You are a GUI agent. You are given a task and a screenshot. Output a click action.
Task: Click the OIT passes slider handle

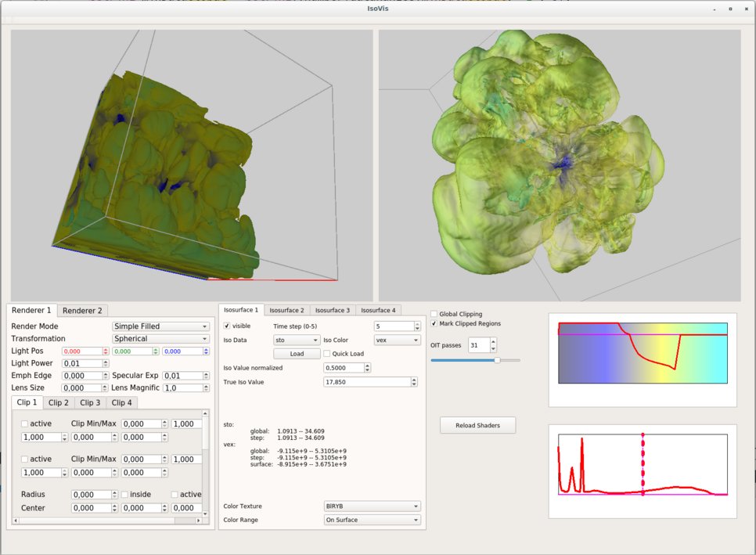click(496, 360)
